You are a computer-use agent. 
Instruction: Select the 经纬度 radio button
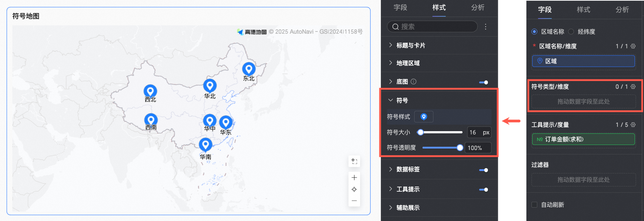[x=571, y=32]
